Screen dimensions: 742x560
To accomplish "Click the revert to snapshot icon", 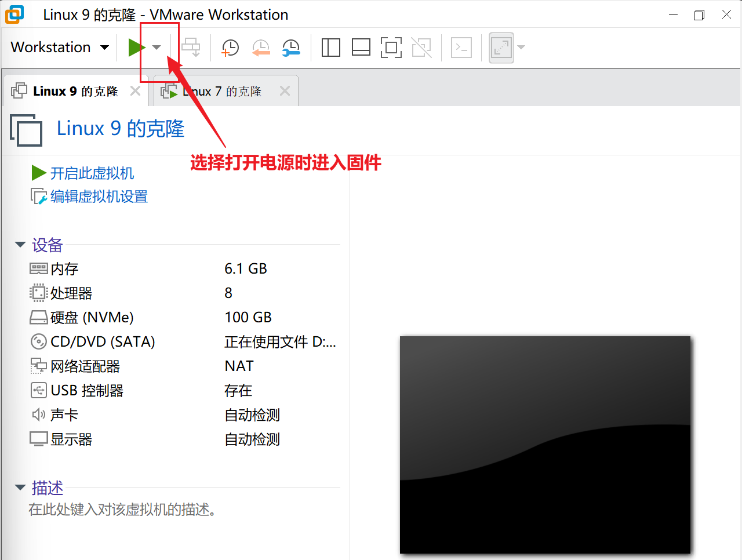I will pos(261,48).
